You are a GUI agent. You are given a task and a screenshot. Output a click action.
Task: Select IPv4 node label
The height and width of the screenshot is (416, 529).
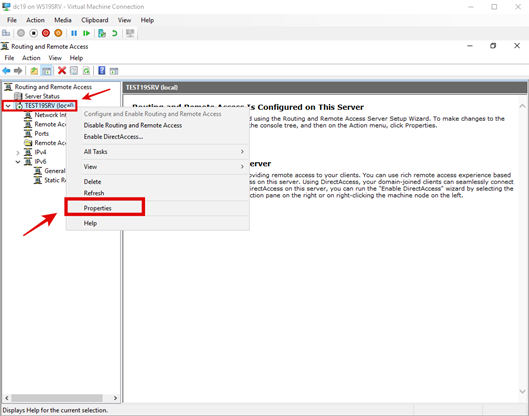(x=40, y=152)
